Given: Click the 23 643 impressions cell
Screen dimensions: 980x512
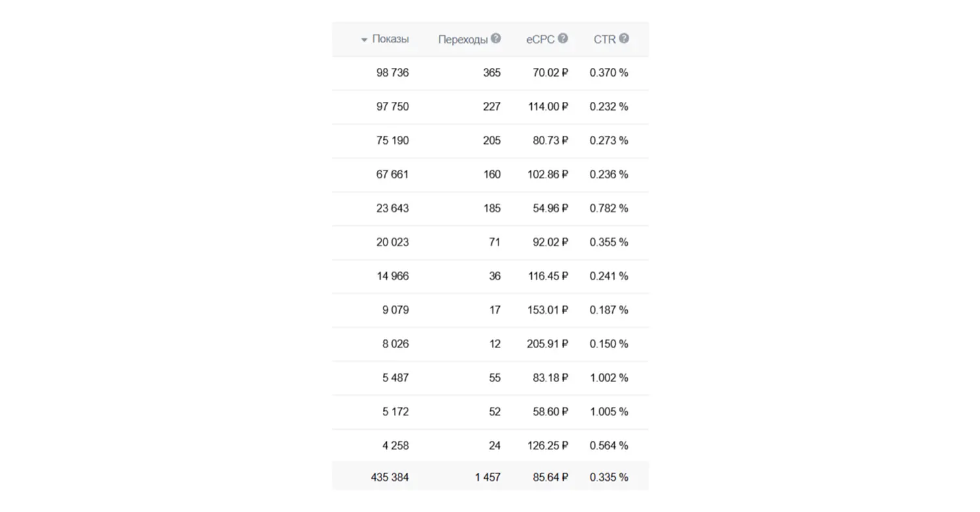Looking at the screenshot, I should (392, 208).
